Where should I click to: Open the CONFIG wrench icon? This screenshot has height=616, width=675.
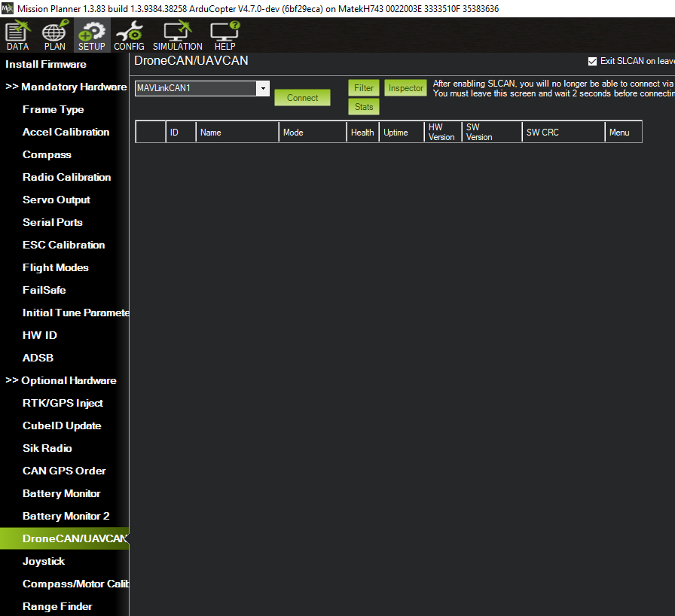(x=129, y=35)
